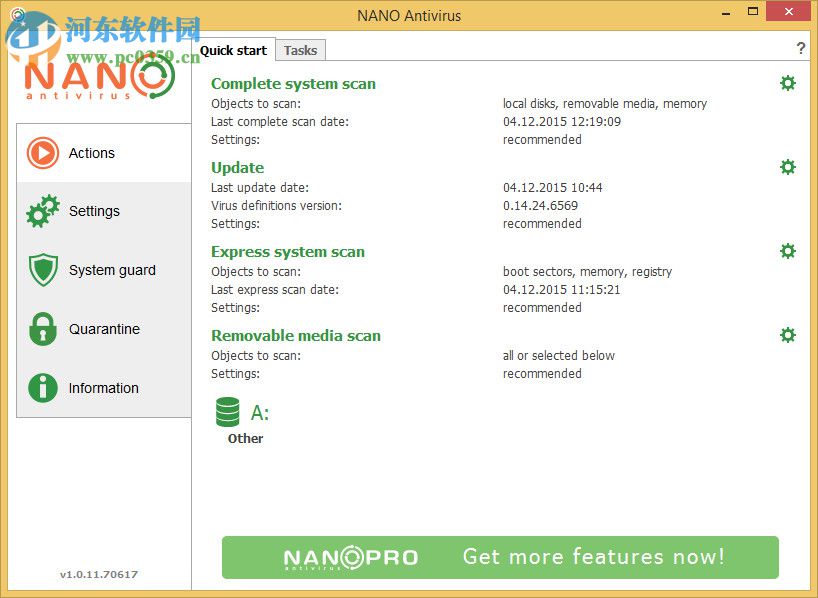
Task: Select the Other media entry
Action: point(245,438)
